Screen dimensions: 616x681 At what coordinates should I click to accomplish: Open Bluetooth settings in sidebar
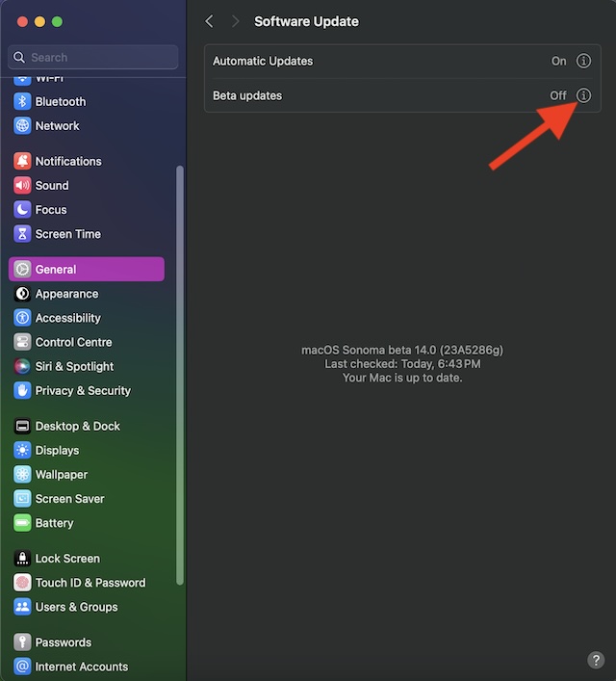(x=60, y=101)
